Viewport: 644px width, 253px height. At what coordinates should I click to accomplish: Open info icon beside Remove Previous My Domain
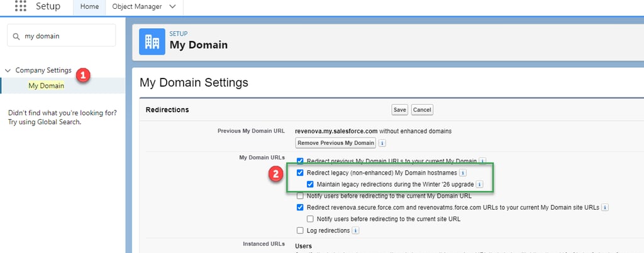point(382,143)
